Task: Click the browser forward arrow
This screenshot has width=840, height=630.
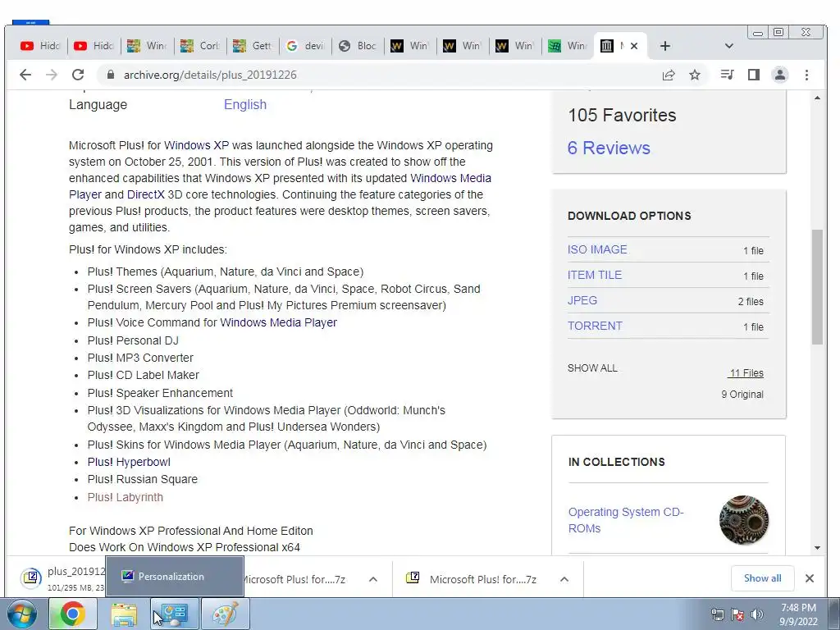Action: pyautogui.click(x=52, y=75)
